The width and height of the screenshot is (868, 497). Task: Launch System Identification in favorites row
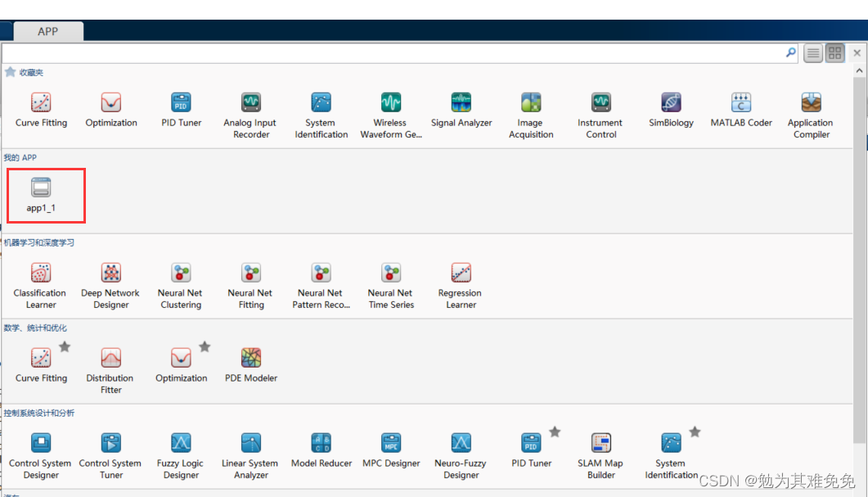point(321,115)
